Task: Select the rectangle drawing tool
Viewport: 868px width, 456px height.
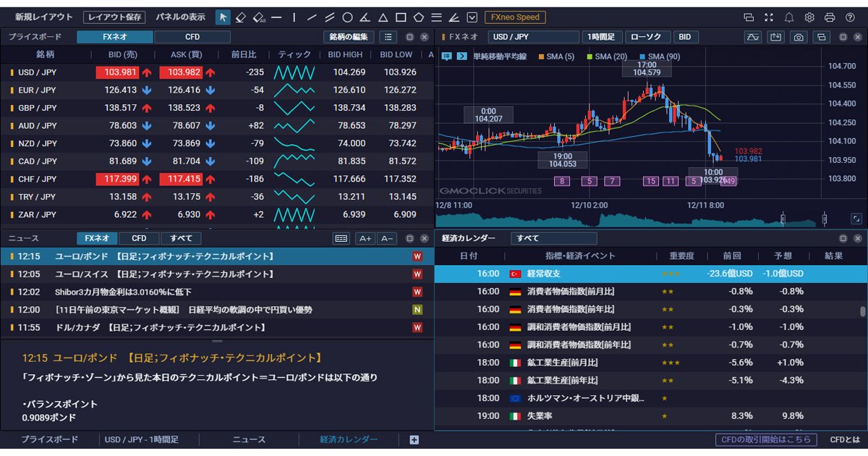Action: tap(401, 17)
